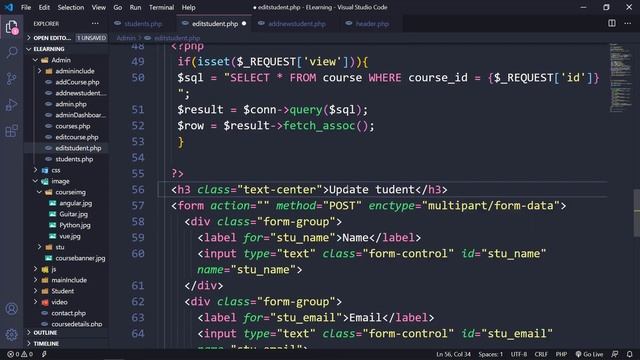
Task: Click the Explorer more actions ellipsis
Action: pyautogui.click(x=95, y=24)
